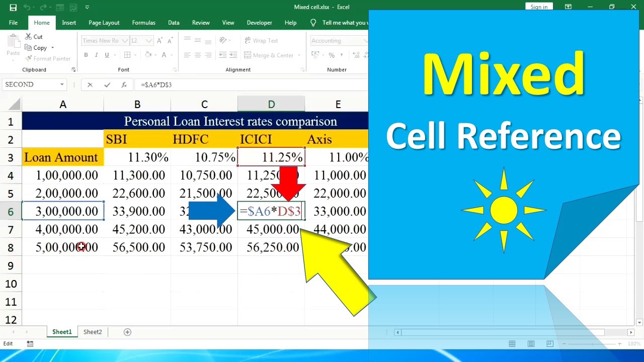Toggle Wrap Text
Image resolution: width=644 pixels, height=362 pixels.
point(261,41)
